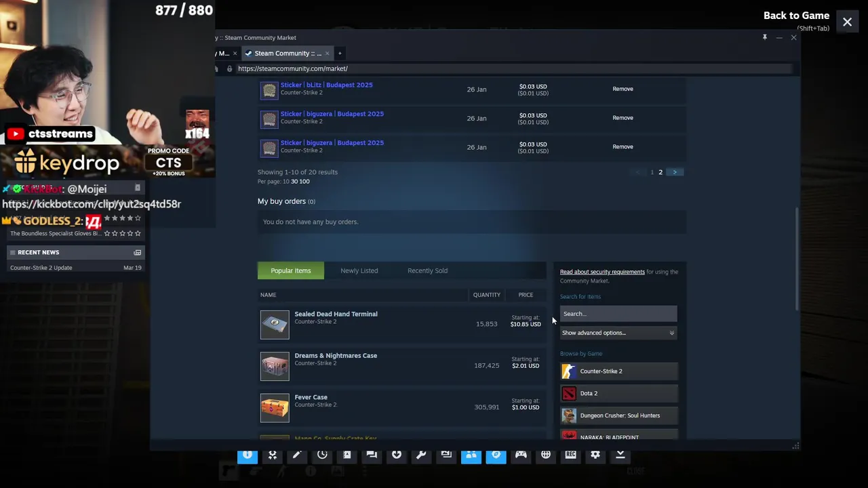Click the bLitz sticker thumbnail image
868x488 pixels.
coord(270,89)
